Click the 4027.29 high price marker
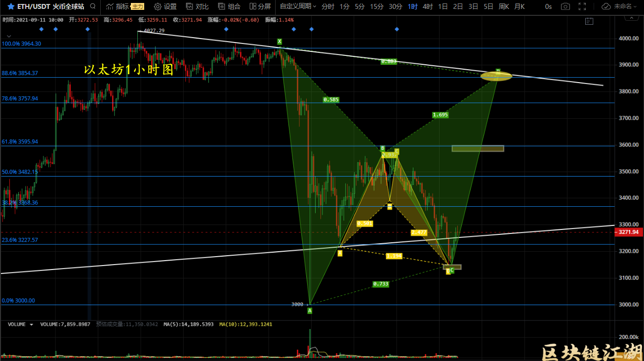 pyautogui.click(x=154, y=31)
